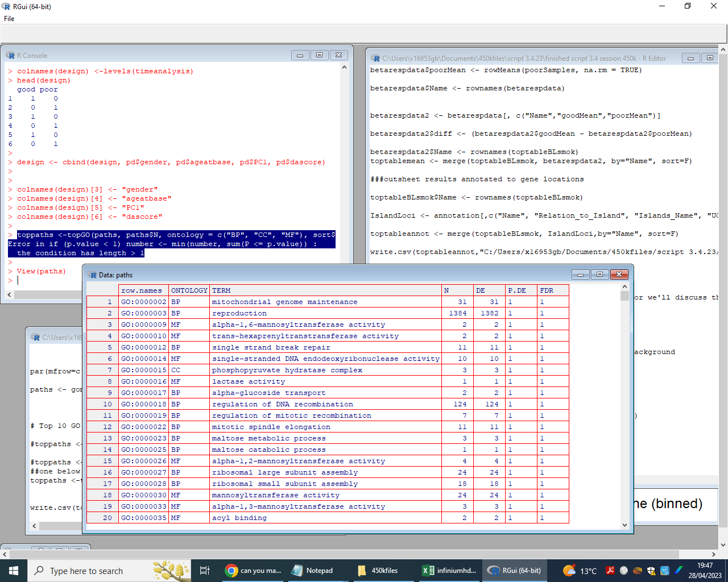728x582 pixels.
Task: Select 'mitochondrial genome maintenance' cell
Action: (x=326, y=302)
